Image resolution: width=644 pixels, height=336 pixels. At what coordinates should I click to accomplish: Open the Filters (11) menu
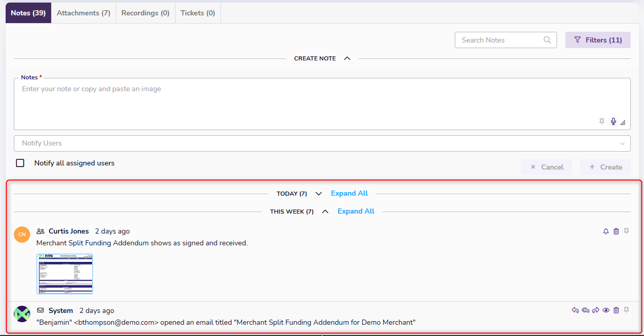coord(598,40)
